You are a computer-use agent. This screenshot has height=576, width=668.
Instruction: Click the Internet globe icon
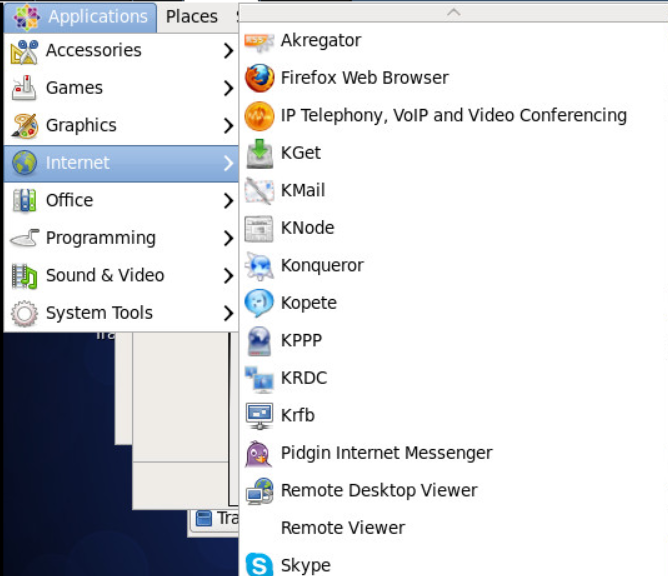[x=24, y=163]
